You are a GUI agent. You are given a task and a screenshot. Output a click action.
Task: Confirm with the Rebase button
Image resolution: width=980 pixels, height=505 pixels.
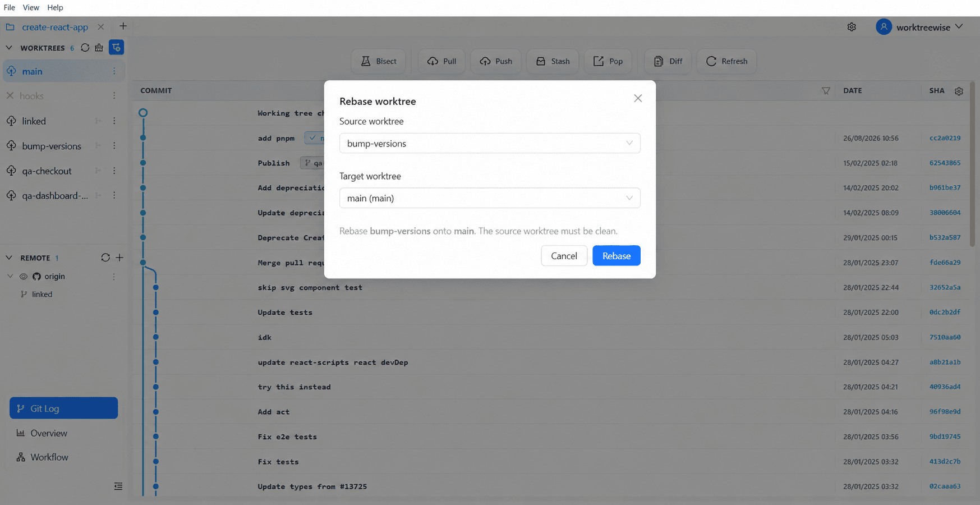616,256
